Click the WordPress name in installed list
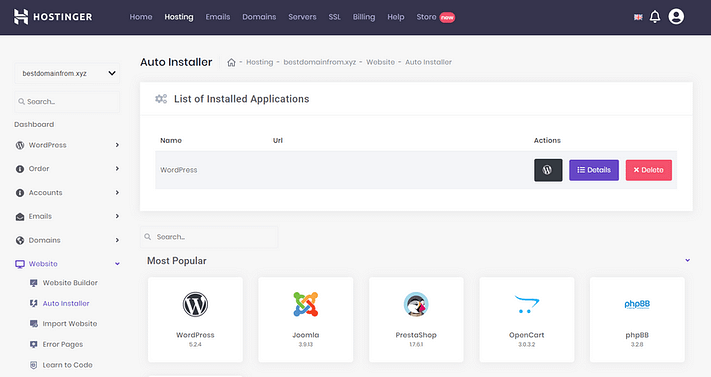The image size is (711, 377). tap(179, 170)
